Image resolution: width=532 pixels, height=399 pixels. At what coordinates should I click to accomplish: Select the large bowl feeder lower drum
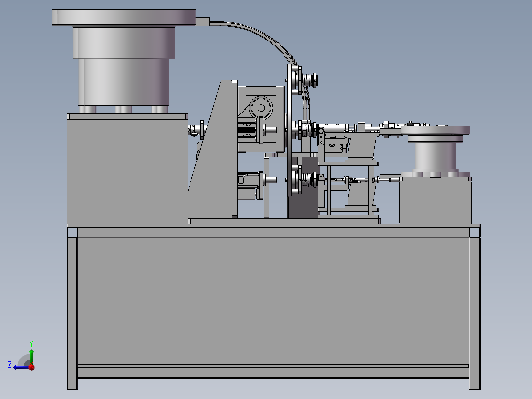pos(124,81)
